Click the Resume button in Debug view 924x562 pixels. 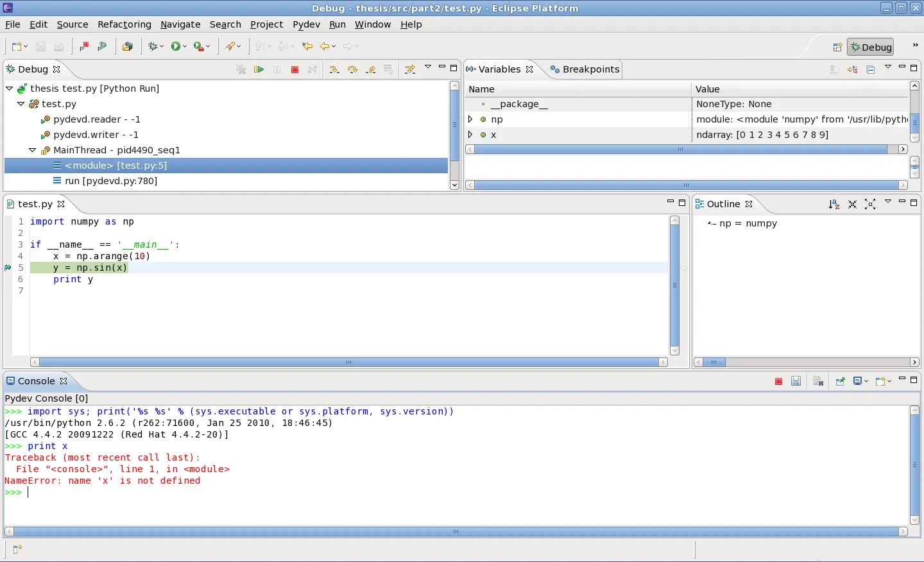259,69
